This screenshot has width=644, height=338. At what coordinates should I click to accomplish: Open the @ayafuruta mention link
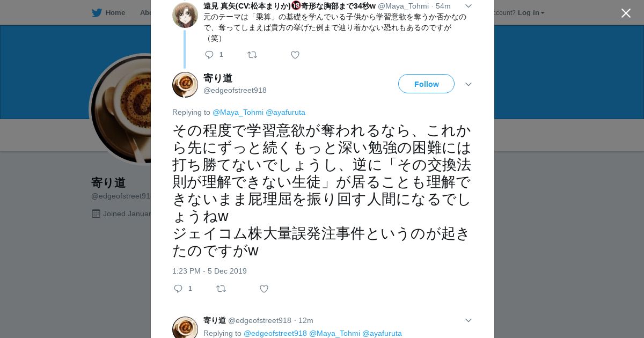click(286, 112)
